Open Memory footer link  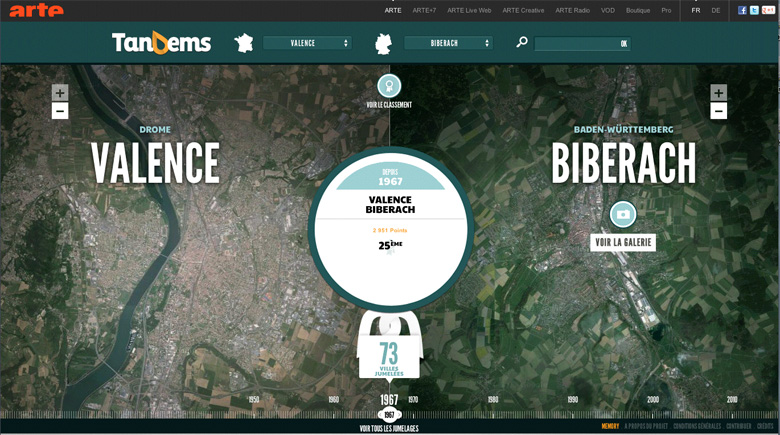pyautogui.click(x=610, y=426)
